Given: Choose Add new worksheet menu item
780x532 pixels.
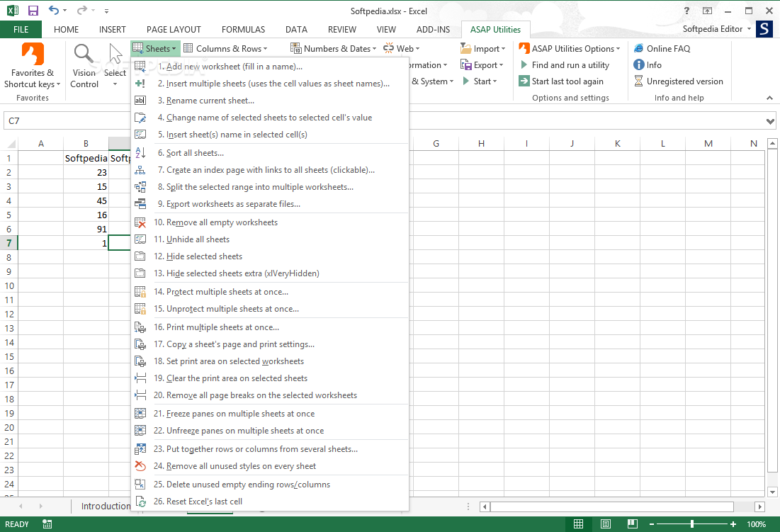Looking at the screenshot, I should click(x=270, y=67).
